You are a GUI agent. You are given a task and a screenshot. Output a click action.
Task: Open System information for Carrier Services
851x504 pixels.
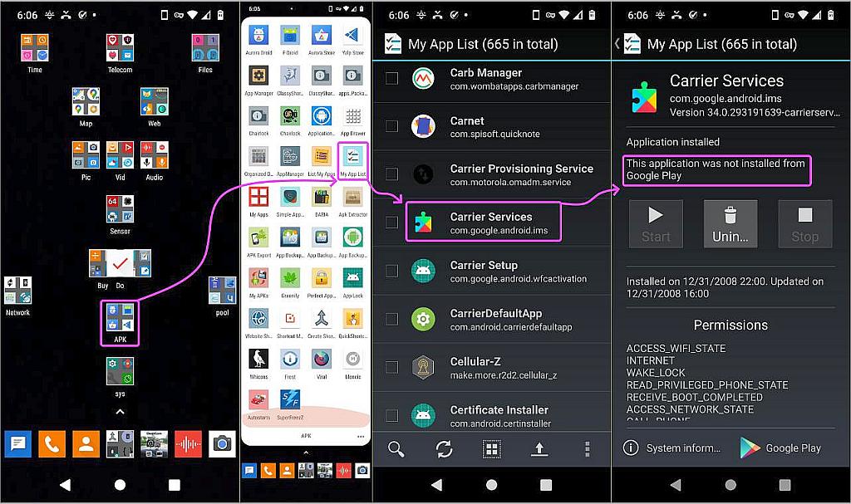(x=671, y=448)
